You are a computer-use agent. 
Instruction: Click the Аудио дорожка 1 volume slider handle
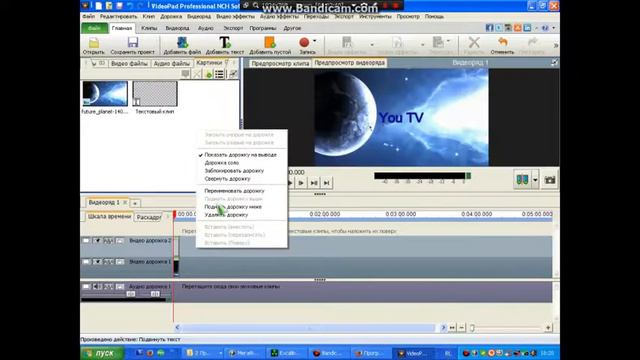point(131,294)
